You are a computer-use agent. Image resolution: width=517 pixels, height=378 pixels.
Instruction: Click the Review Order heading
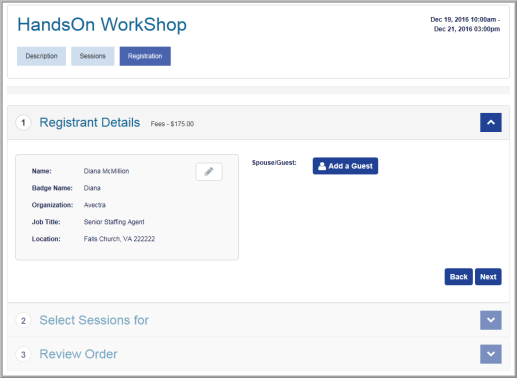coord(78,354)
